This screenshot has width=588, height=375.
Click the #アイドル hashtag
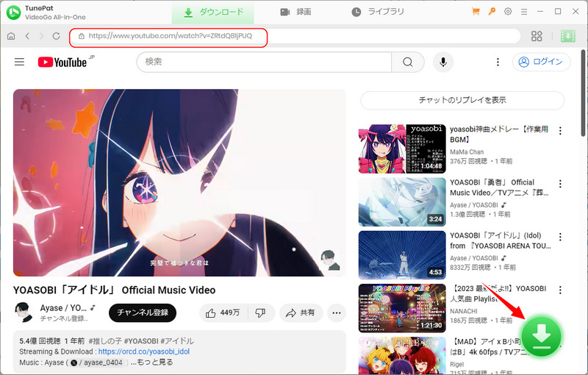[x=177, y=341]
